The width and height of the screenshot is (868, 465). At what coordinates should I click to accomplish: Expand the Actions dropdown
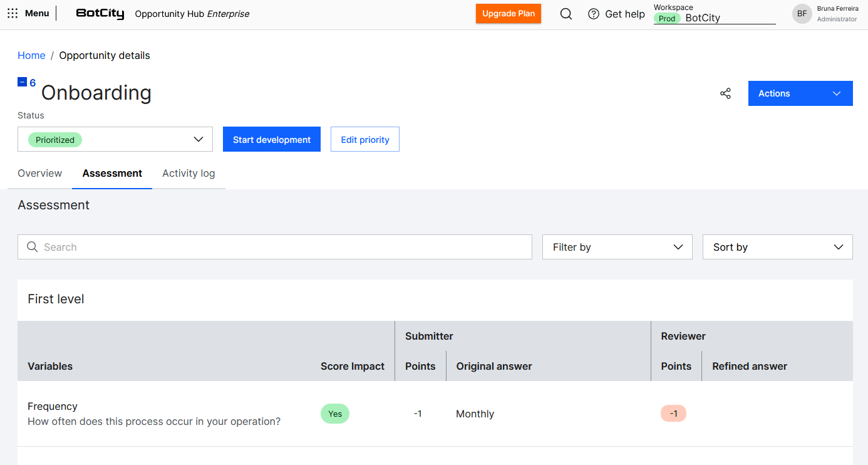pyautogui.click(x=800, y=93)
